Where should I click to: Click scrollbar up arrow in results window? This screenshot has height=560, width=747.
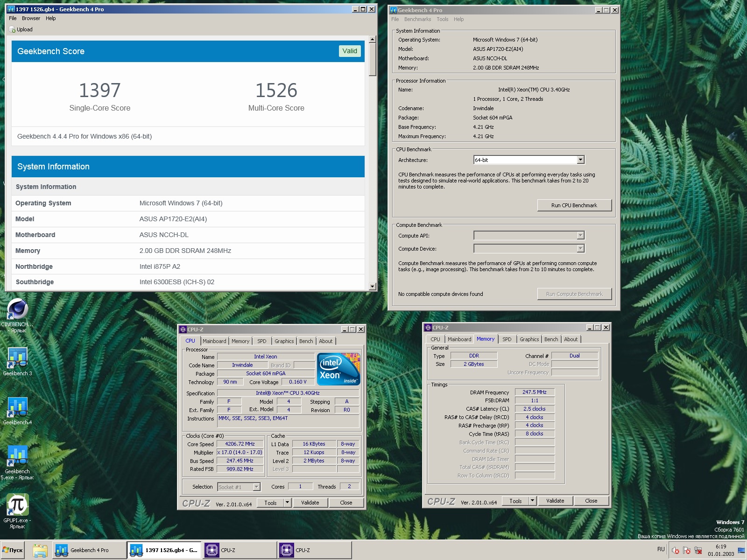[x=372, y=40]
